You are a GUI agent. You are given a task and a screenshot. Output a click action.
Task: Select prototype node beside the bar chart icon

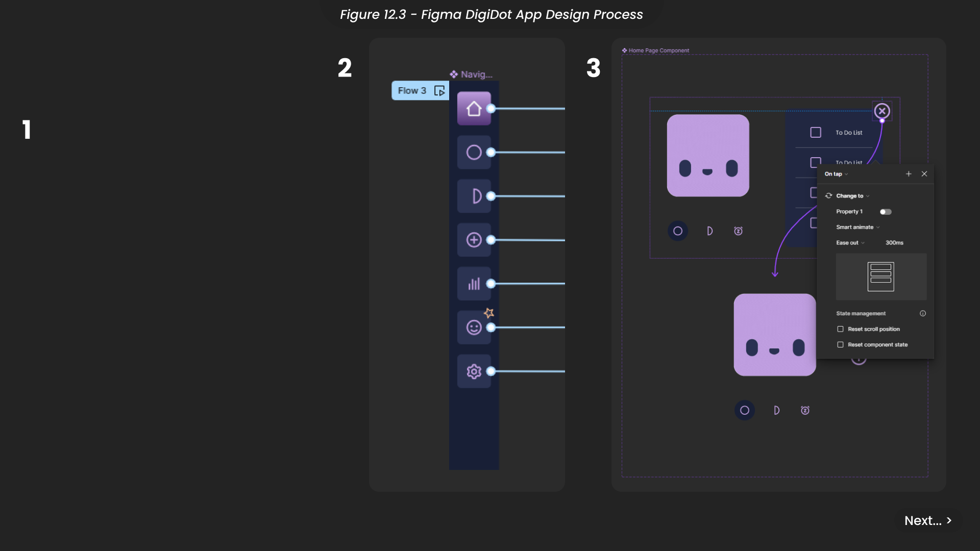pyautogui.click(x=491, y=284)
